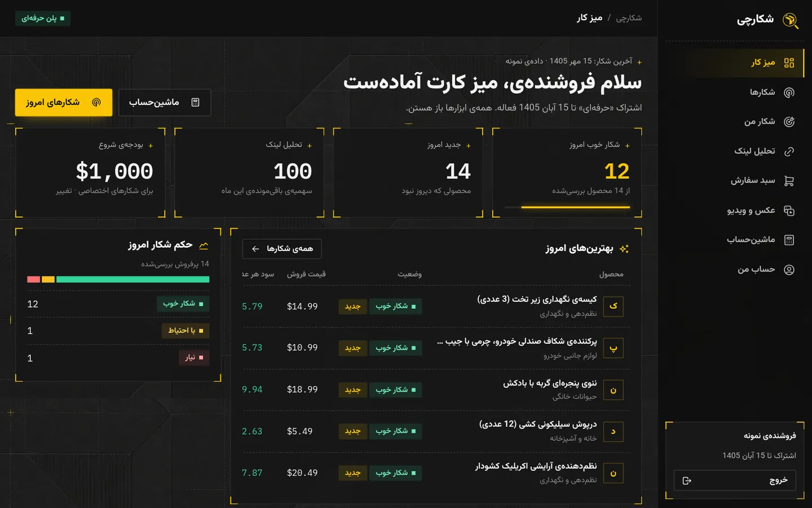Open همه‌ی شکارها list link
This screenshot has height=508, width=812.
click(x=282, y=248)
